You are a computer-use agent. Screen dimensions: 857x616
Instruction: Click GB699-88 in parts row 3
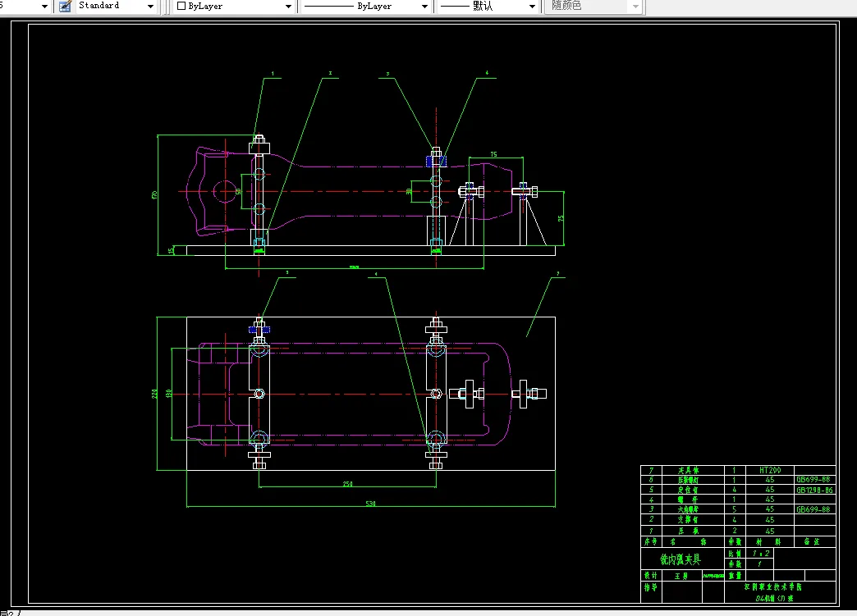pyautogui.click(x=813, y=509)
